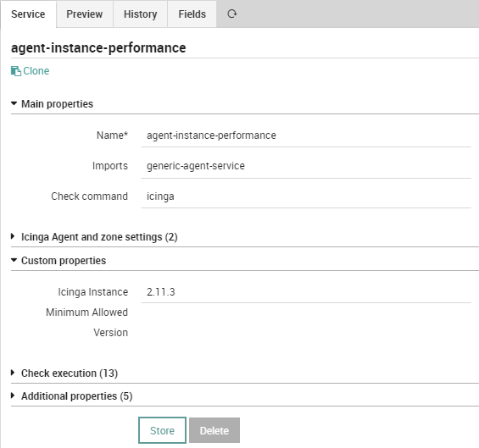Collapse the Main properties triangle arrow
Image resolution: width=479 pixels, height=448 pixels.
(x=14, y=104)
